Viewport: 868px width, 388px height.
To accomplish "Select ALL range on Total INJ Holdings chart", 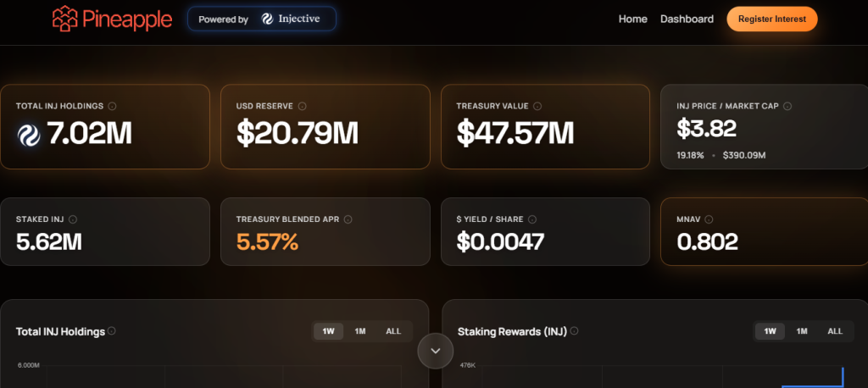I will (x=393, y=331).
